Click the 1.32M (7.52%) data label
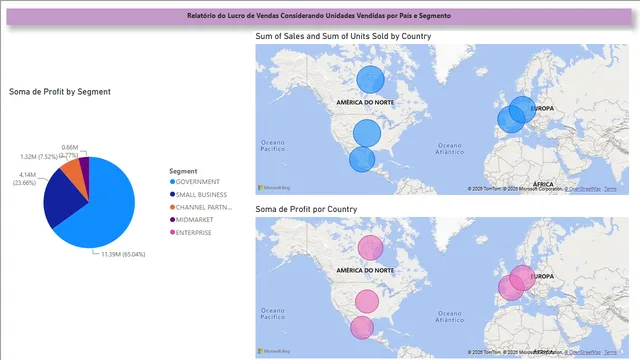Image resolution: width=640 pixels, height=360 pixels. (x=39, y=157)
